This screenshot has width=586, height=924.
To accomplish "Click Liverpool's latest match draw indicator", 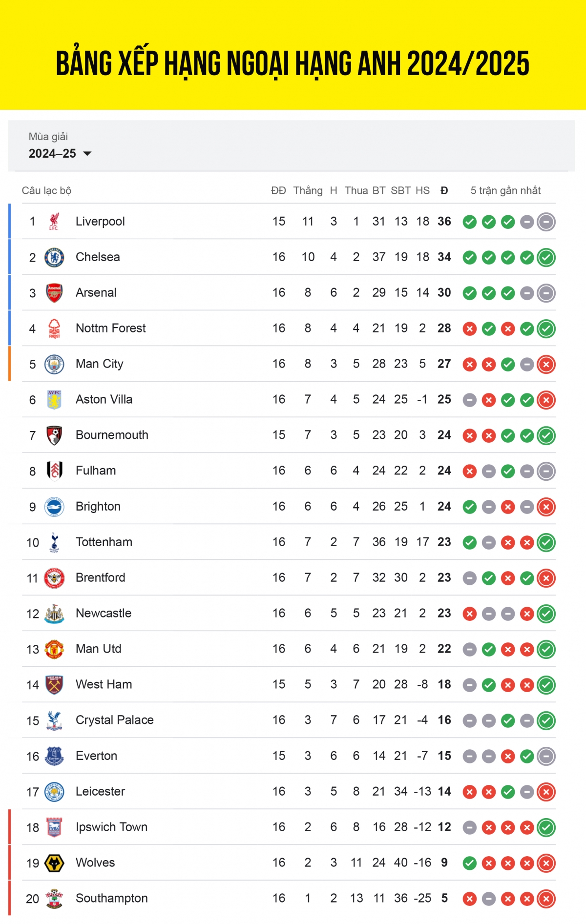I will pyautogui.click(x=546, y=222).
